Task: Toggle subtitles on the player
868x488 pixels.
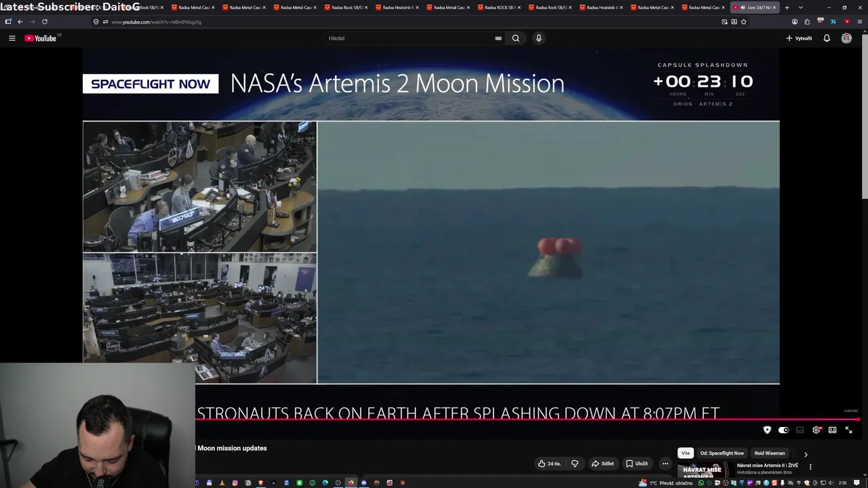Action: 800,430
